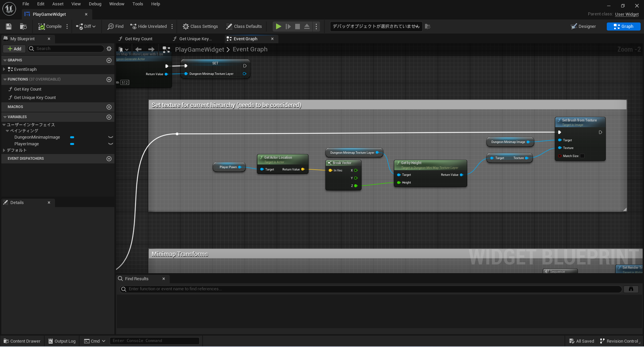Click Set Brush from Texture node title
This screenshot has width=644, height=347.
(x=579, y=120)
